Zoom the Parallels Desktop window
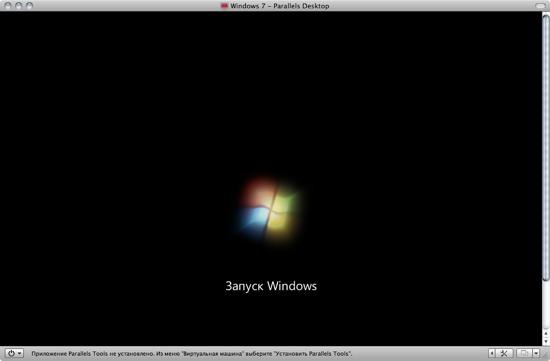This screenshot has width=550, height=361. coord(29,6)
